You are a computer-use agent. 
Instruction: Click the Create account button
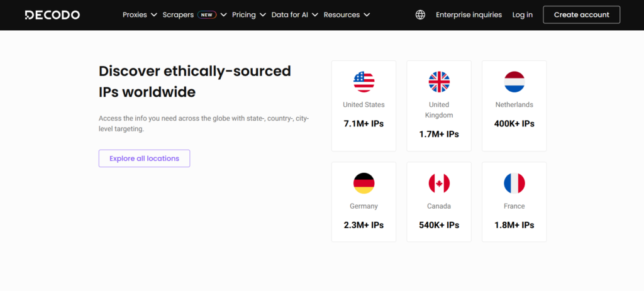coord(581,14)
